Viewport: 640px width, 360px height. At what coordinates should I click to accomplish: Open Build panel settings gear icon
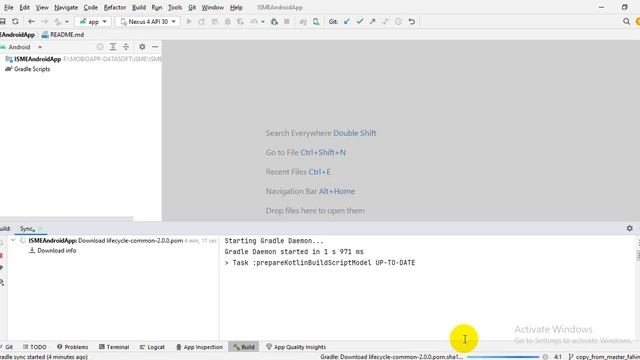pyautogui.click(x=629, y=229)
